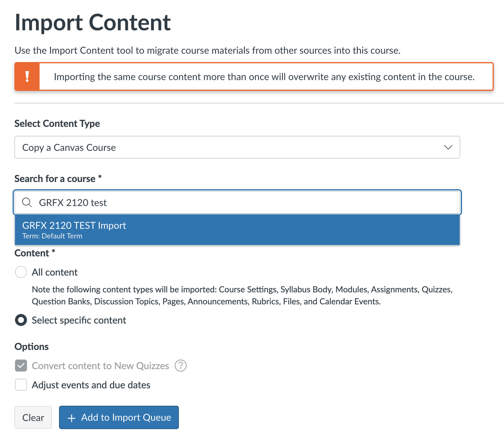Image resolution: width=504 pixels, height=442 pixels.
Task: Open the New Quizzes help question mark
Action: point(181,366)
